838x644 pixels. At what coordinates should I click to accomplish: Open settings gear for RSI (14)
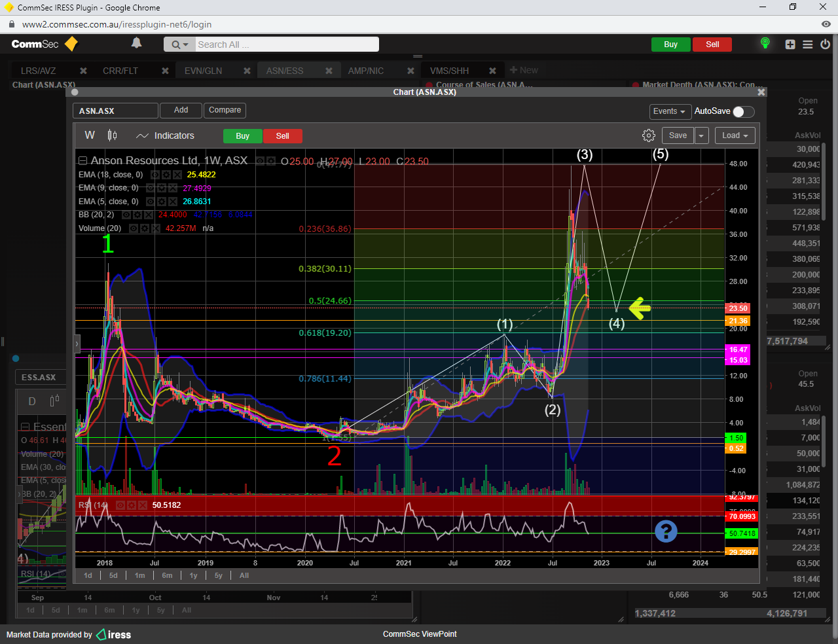(x=130, y=505)
